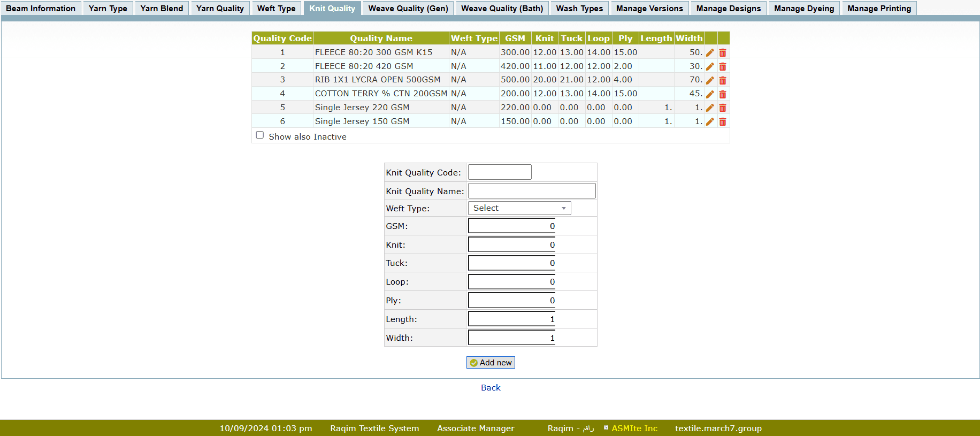Edit the Single Jersey 150 GSM row
This screenshot has width=980, height=436.
point(710,121)
